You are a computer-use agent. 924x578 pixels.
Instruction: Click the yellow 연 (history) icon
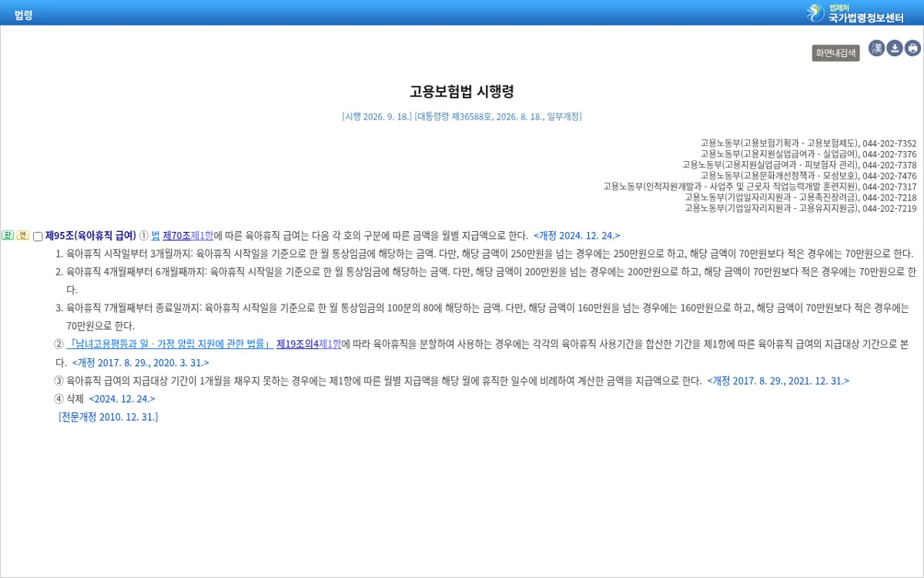(x=23, y=235)
